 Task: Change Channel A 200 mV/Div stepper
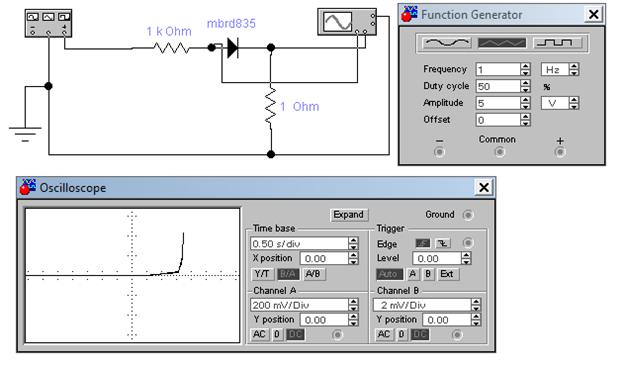pyautogui.click(x=353, y=305)
